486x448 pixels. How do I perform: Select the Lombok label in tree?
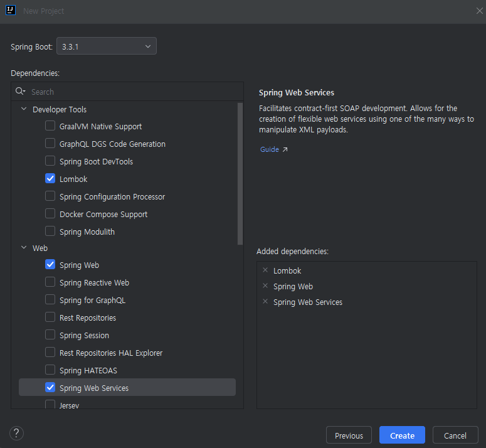73,179
